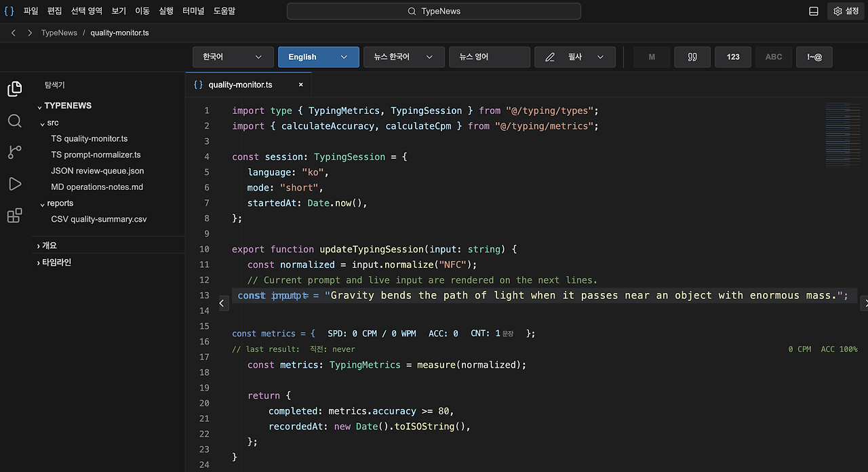Collapse the TYPENEWS root folder
The image size is (868, 472).
tap(65, 106)
